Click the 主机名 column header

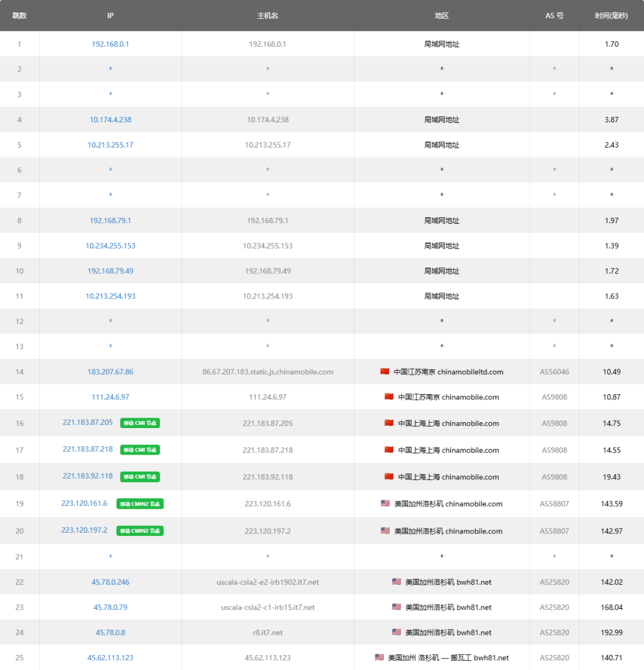(267, 16)
